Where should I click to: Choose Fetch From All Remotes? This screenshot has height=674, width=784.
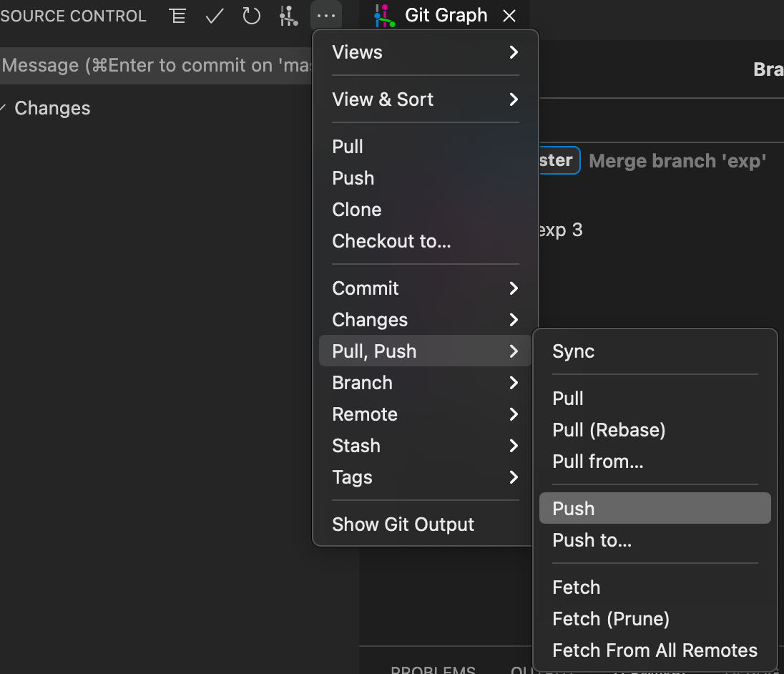(655, 650)
